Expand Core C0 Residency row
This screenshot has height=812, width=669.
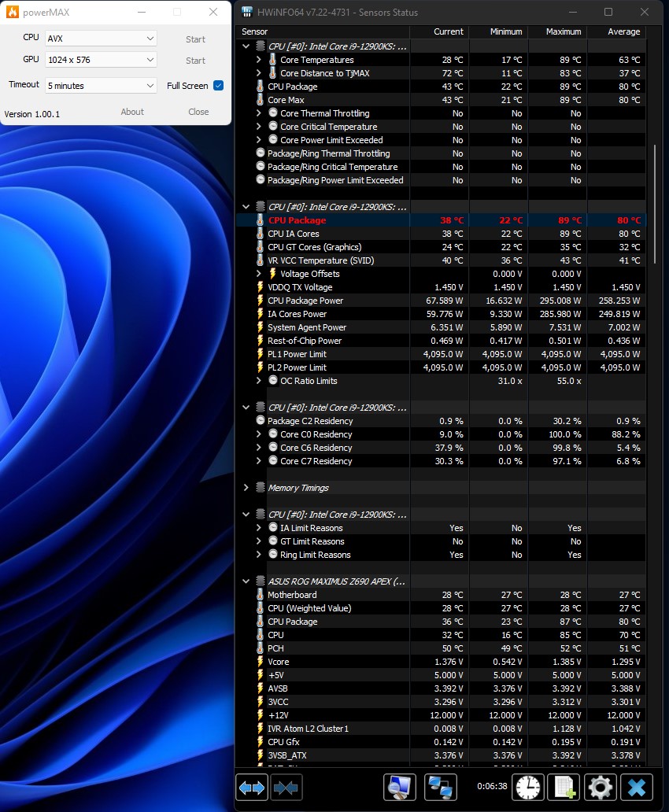click(259, 434)
